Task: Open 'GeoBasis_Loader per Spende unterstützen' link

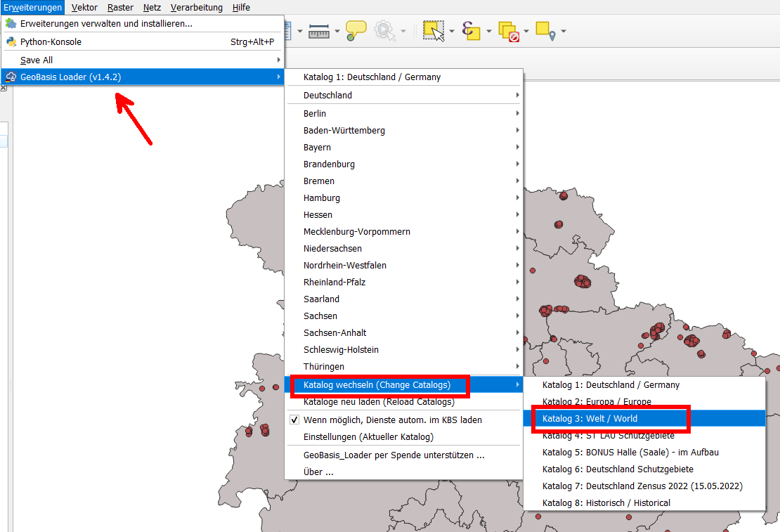Action: (394, 455)
